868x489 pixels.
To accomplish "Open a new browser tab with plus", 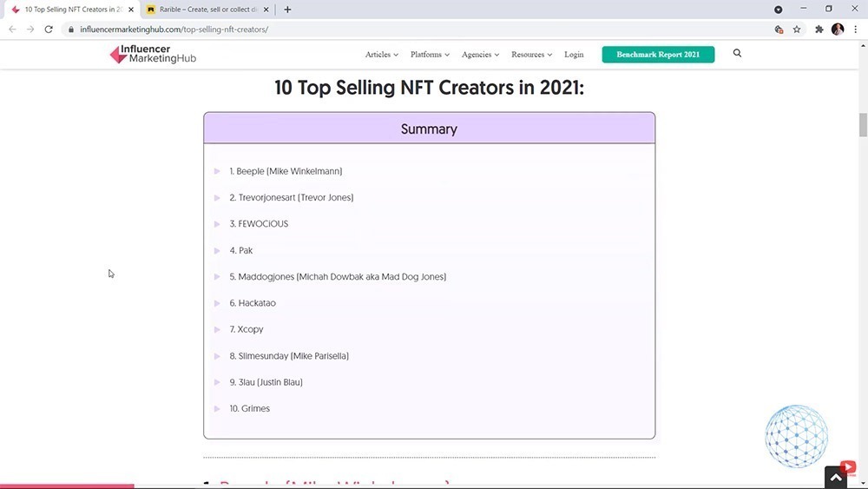I will tap(287, 10).
